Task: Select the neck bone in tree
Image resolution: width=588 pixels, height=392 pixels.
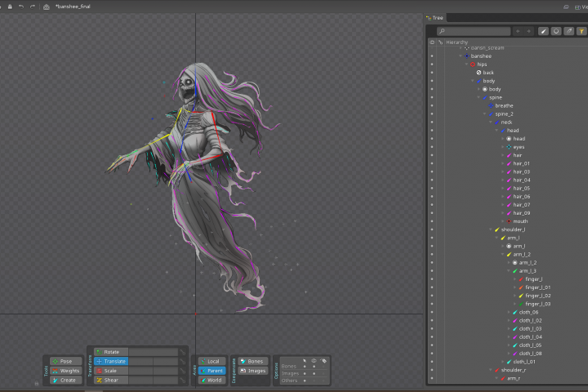Action: (x=506, y=122)
